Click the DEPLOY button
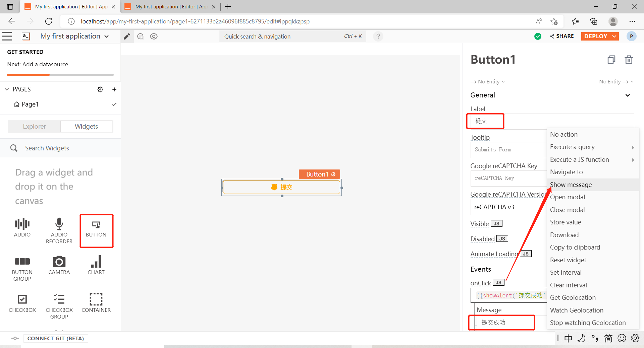Viewport: 644px width, 348px height. coord(596,36)
